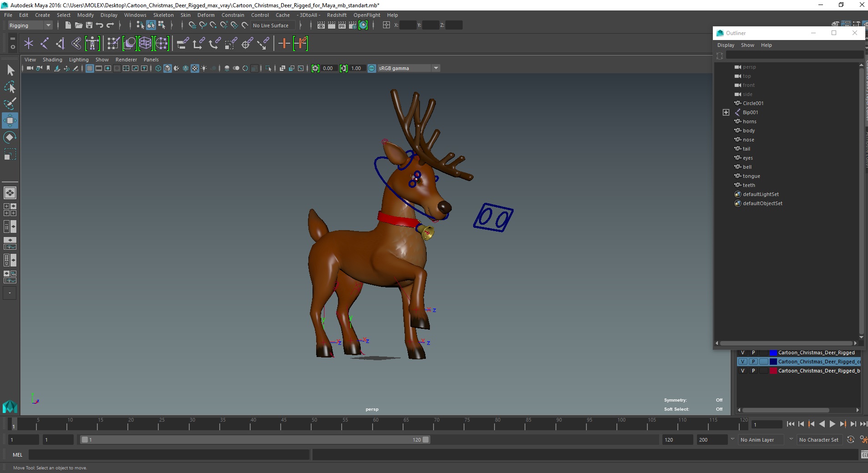Click the range slider handle at 120
The width and height of the screenshot is (868, 473).
point(425,439)
